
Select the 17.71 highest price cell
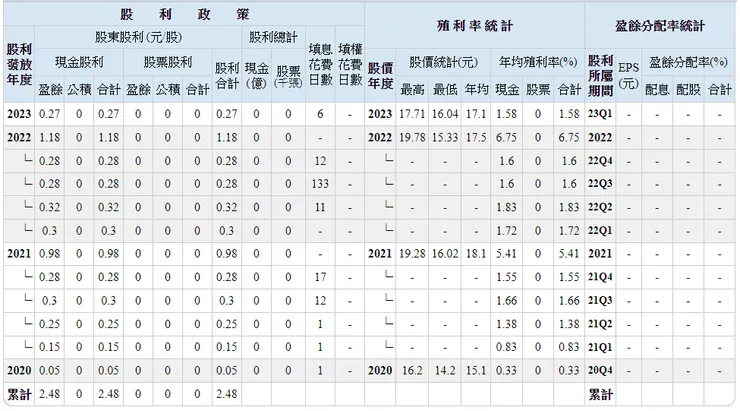[x=412, y=114]
